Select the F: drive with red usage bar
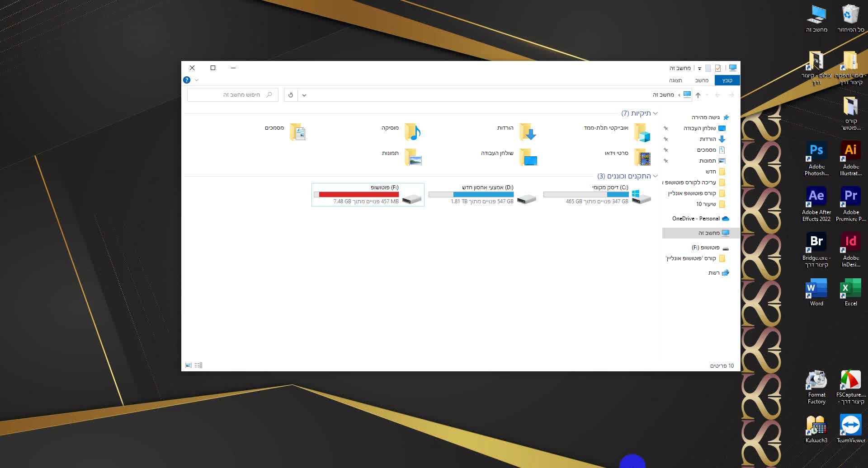 (368, 195)
